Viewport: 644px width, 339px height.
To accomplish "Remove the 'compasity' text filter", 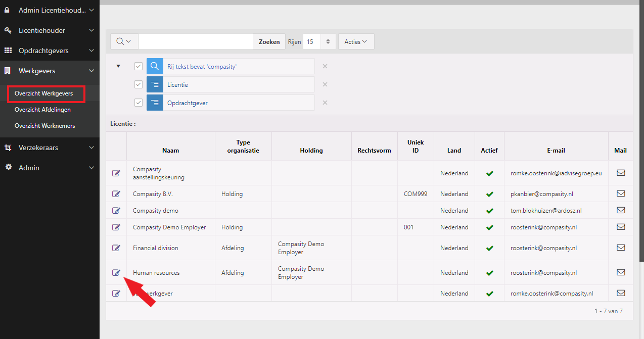I will 325,66.
